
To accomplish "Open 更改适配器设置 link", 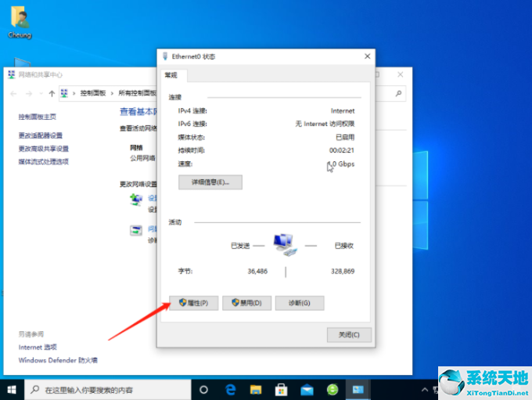I will 41,135.
